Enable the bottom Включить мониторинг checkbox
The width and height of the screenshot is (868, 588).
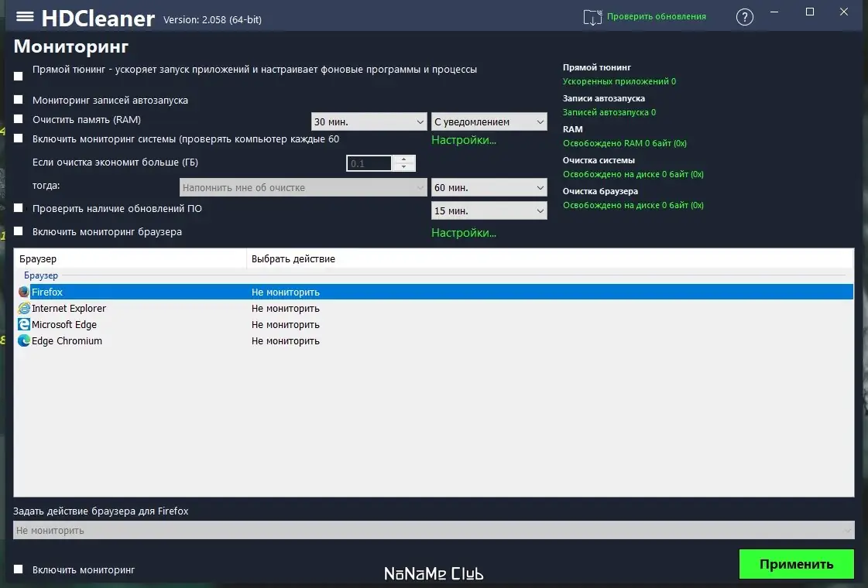[19, 569]
